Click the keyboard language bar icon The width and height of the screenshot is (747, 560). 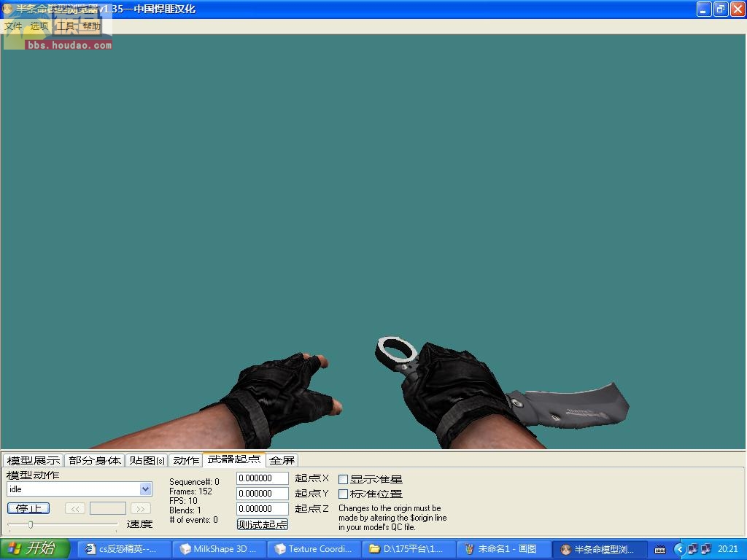[660, 550]
